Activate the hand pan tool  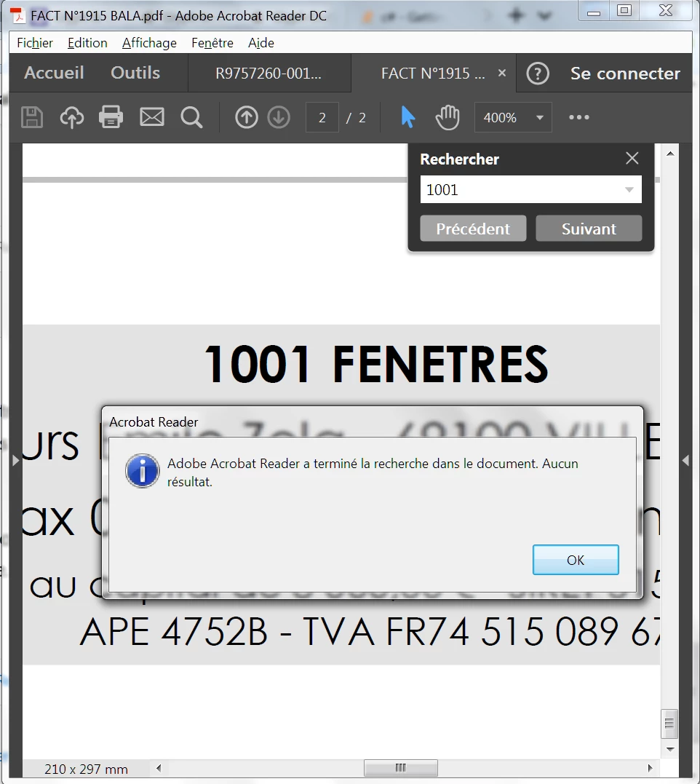click(448, 117)
